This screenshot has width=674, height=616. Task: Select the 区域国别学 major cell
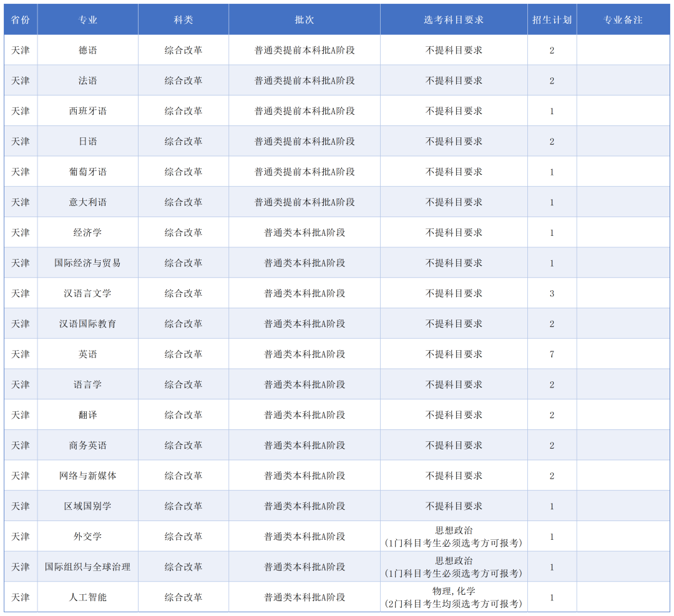coord(88,506)
